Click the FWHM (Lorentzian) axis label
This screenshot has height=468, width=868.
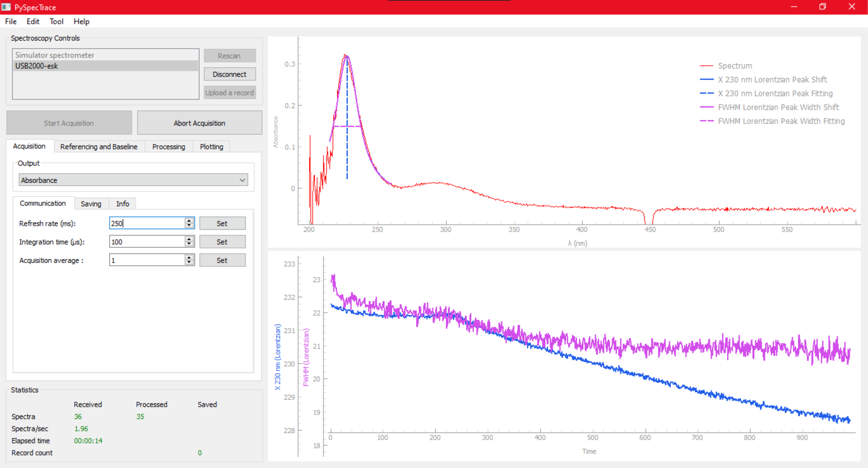tap(306, 357)
